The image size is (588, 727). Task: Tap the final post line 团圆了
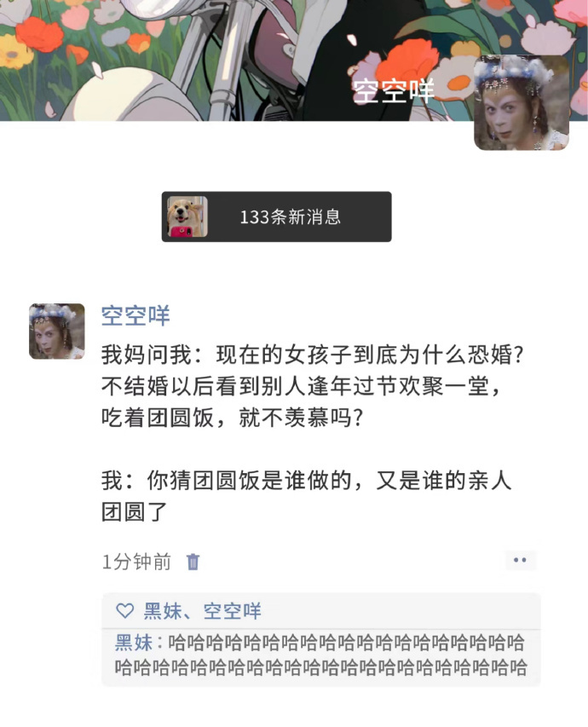pyautogui.click(x=134, y=512)
